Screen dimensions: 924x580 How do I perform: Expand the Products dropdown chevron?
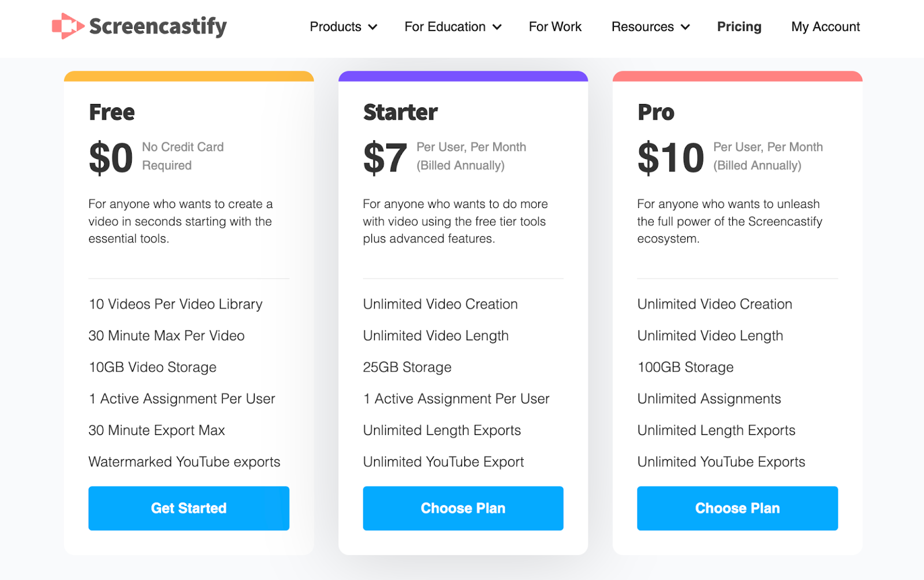tap(373, 27)
